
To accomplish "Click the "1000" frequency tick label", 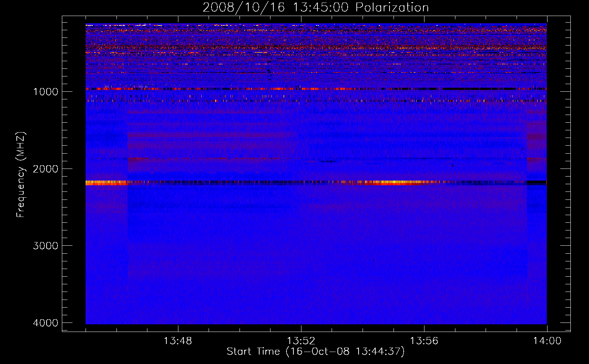I will 46,92.
